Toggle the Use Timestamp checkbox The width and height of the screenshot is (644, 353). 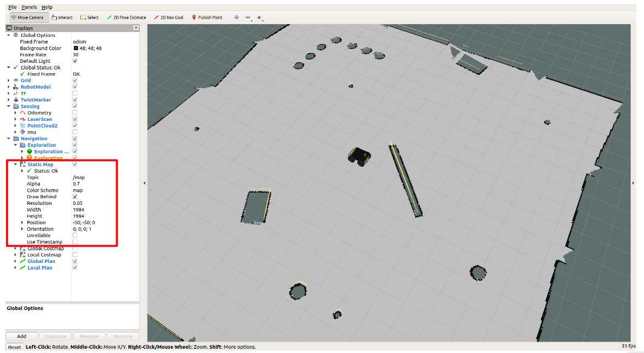[75, 242]
